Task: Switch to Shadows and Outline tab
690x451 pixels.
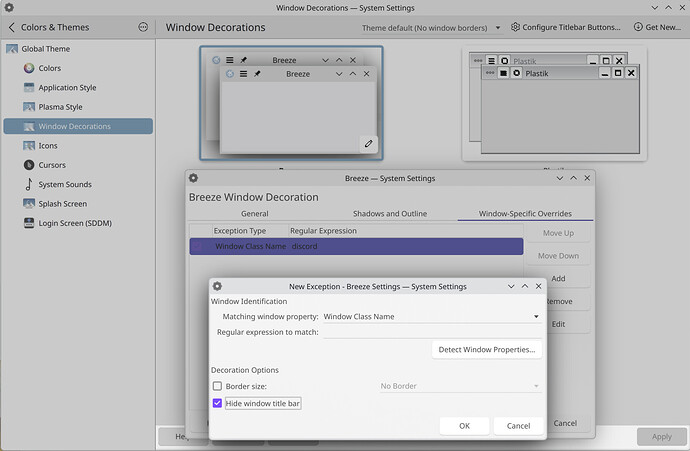Action: (x=390, y=213)
